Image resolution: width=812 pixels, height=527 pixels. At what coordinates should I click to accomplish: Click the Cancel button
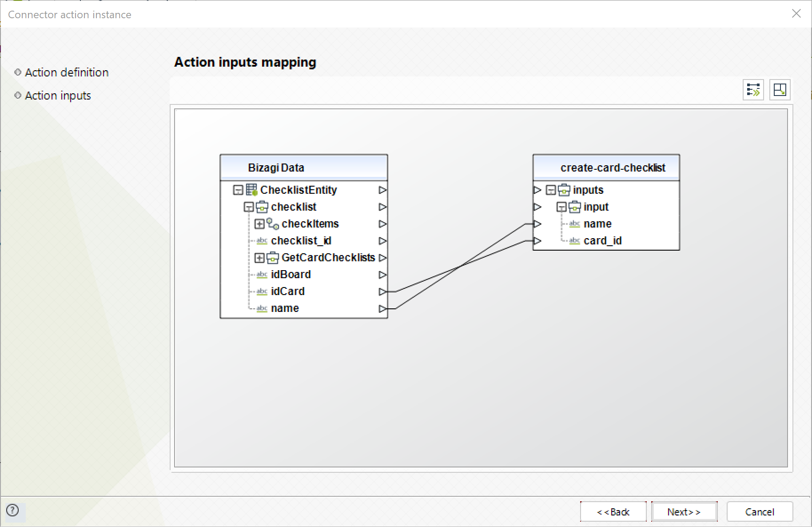click(760, 512)
